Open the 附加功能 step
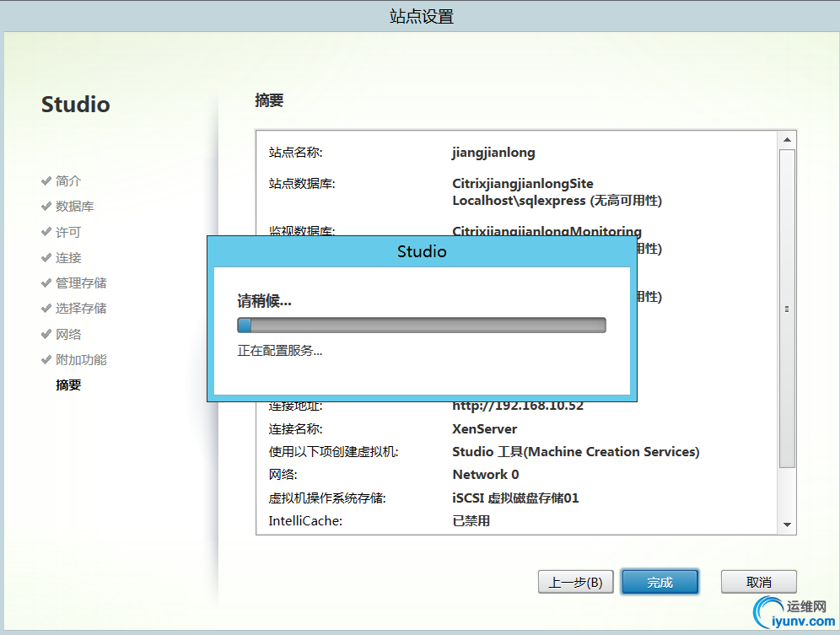Screen dimensions: 840x635 pyautogui.click(x=81, y=359)
